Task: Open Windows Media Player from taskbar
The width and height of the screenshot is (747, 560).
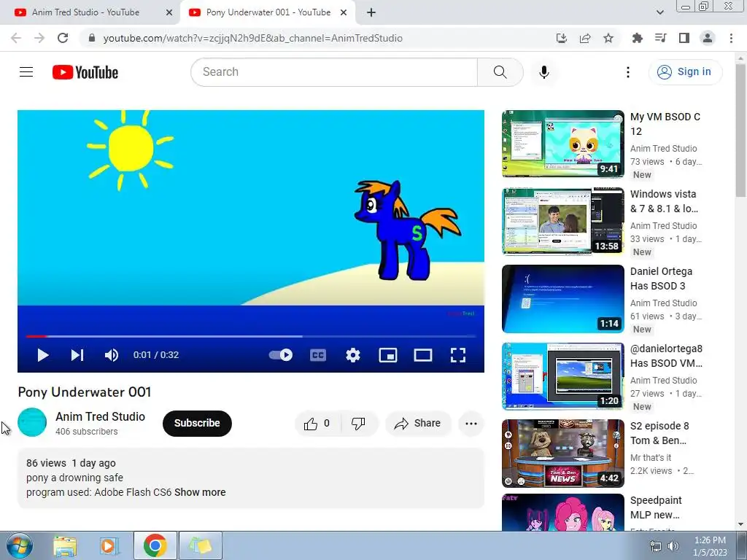Action: (109, 545)
